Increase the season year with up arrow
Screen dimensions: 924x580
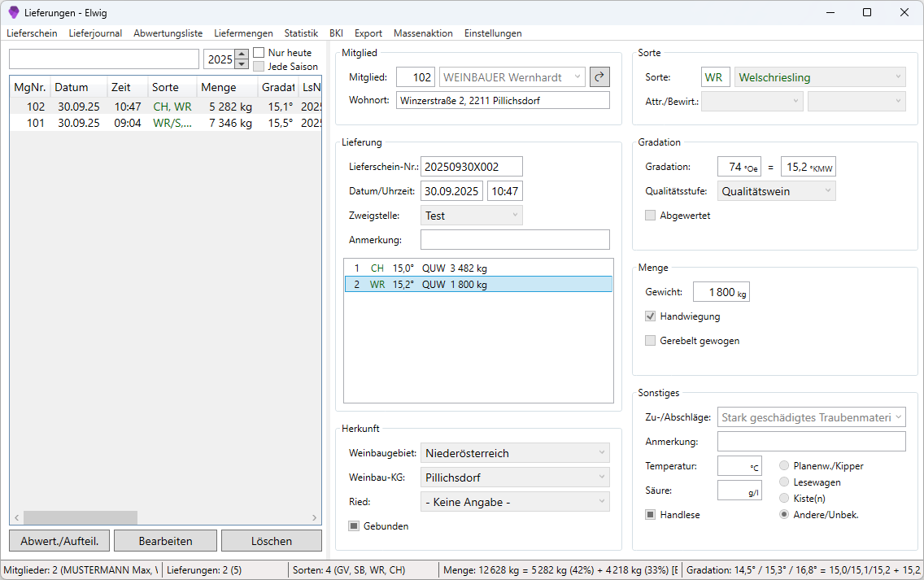pos(242,55)
